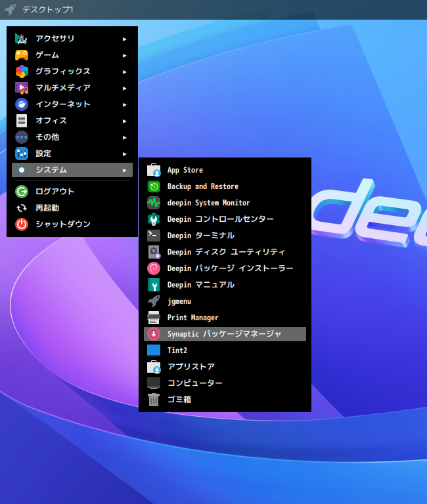427x504 pixels.
Task: Choose the Tint2 menu entry
Action: pyautogui.click(x=225, y=350)
